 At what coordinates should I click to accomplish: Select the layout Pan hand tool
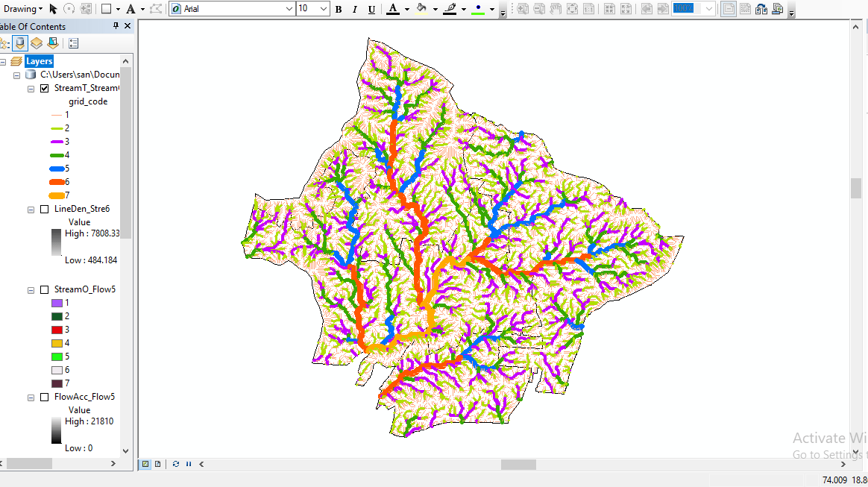click(556, 9)
